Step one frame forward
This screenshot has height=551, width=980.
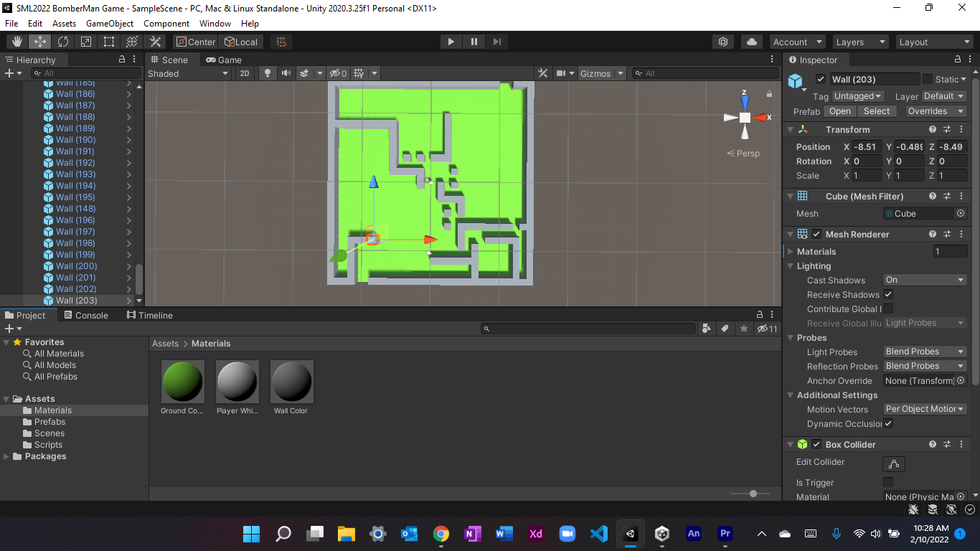pyautogui.click(x=496, y=42)
